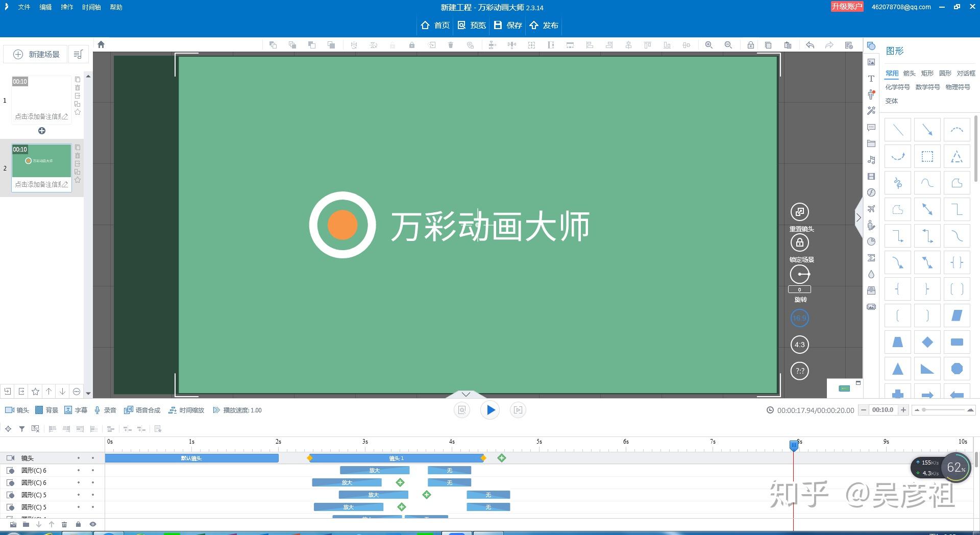
Task: Collapse the right shapes panel using the side arrow
Action: pyautogui.click(x=859, y=217)
